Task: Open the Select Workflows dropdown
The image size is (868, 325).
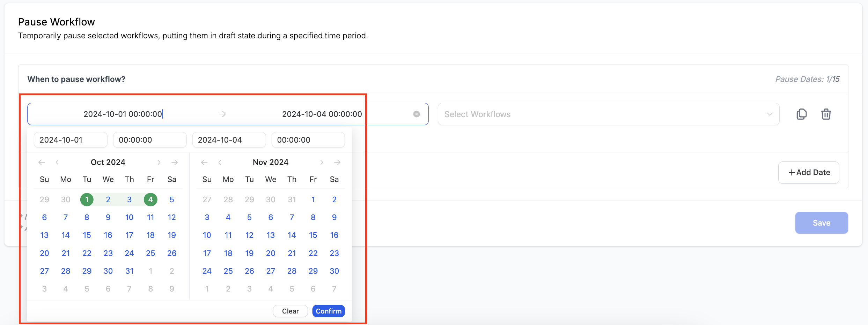Action: [x=609, y=114]
